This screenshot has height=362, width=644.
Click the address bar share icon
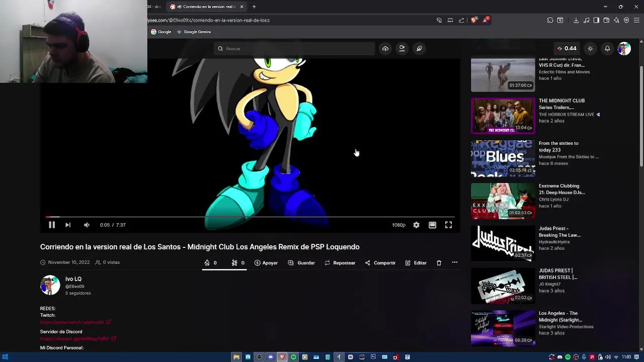click(x=461, y=20)
